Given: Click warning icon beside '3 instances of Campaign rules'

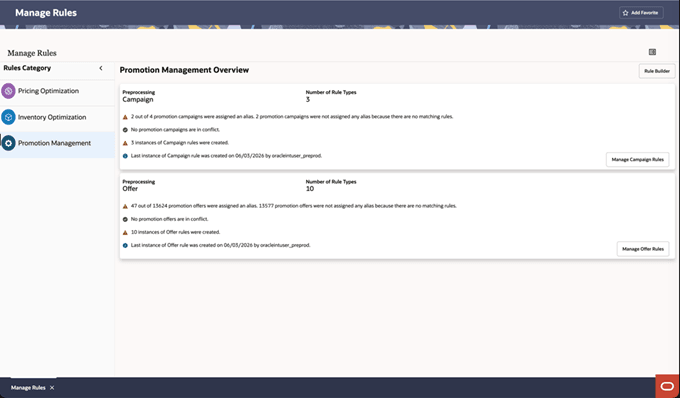Looking at the screenshot, I should [x=125, y=143].
